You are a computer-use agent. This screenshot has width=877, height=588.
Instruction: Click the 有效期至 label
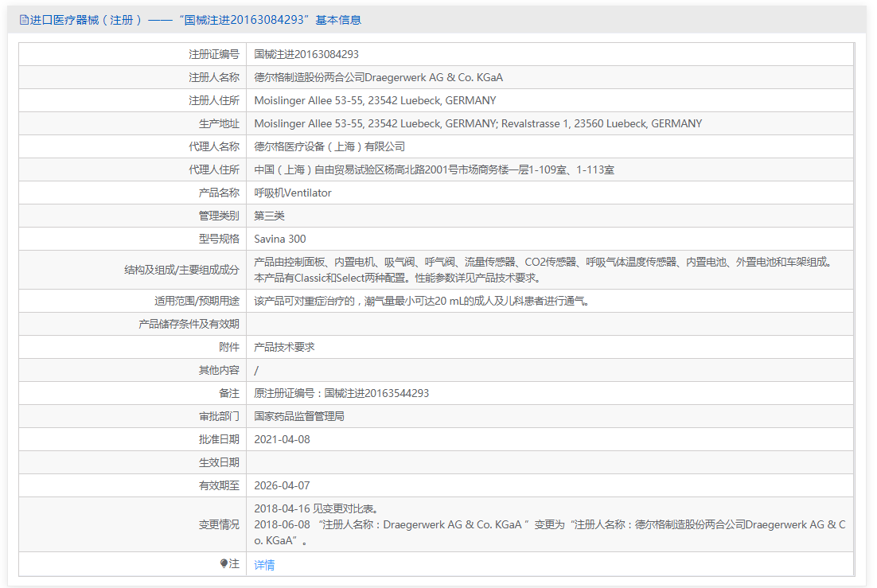tap(219, 485)
